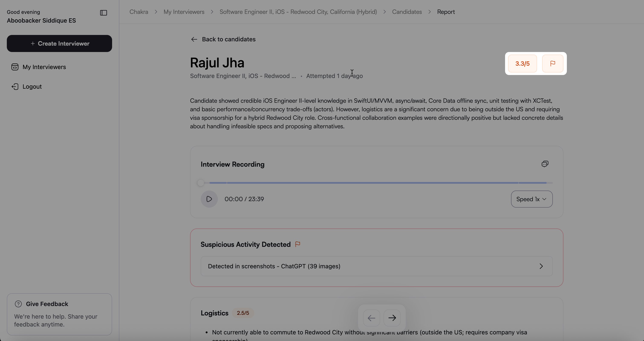The image size is (644, 341).
Task: Open My Interviewers in sidebar
Action: [44, 67]
